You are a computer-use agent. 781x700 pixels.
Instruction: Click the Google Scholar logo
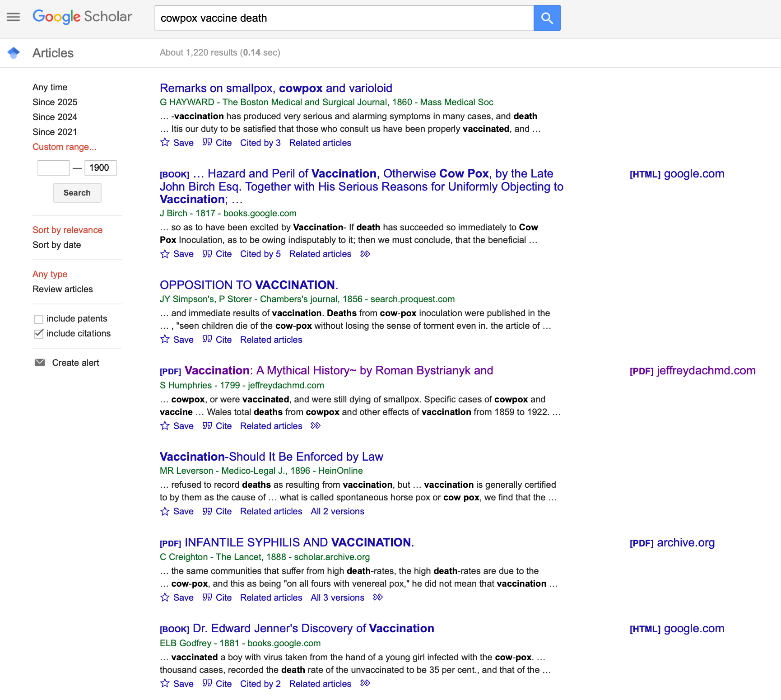(83, 17)
